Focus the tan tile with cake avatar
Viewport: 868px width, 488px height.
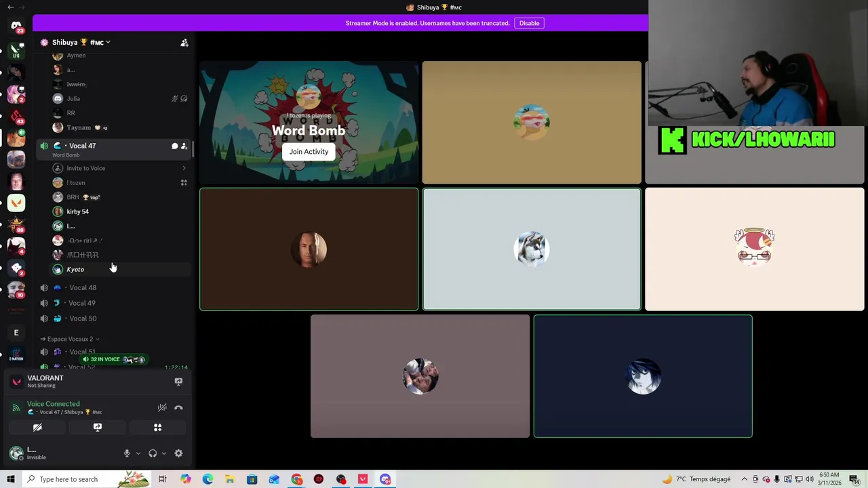(x=532, y=122)
